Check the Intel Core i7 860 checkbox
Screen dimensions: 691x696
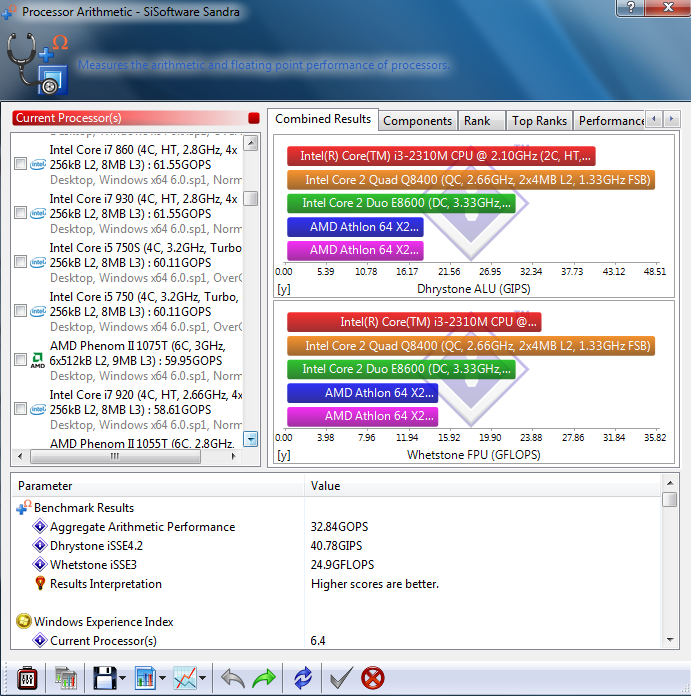tap(20, 164)
